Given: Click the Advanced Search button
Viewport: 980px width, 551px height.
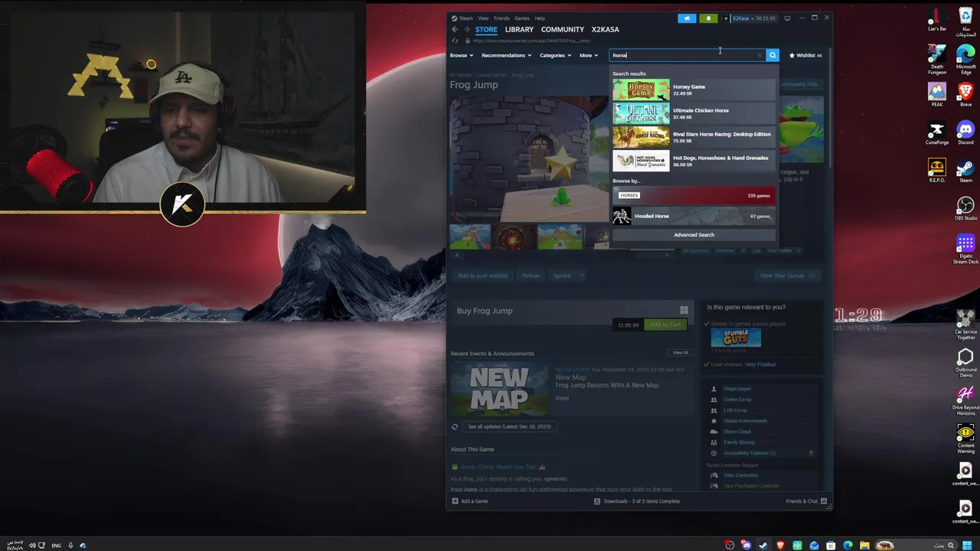Looking at the screenshot, I should [694, 235].
